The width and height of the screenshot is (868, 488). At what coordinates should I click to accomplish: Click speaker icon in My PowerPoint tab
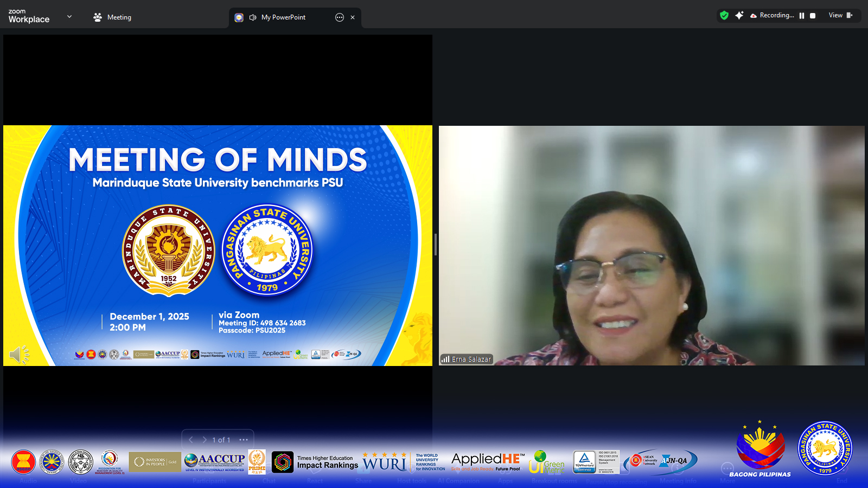(253, 17)
